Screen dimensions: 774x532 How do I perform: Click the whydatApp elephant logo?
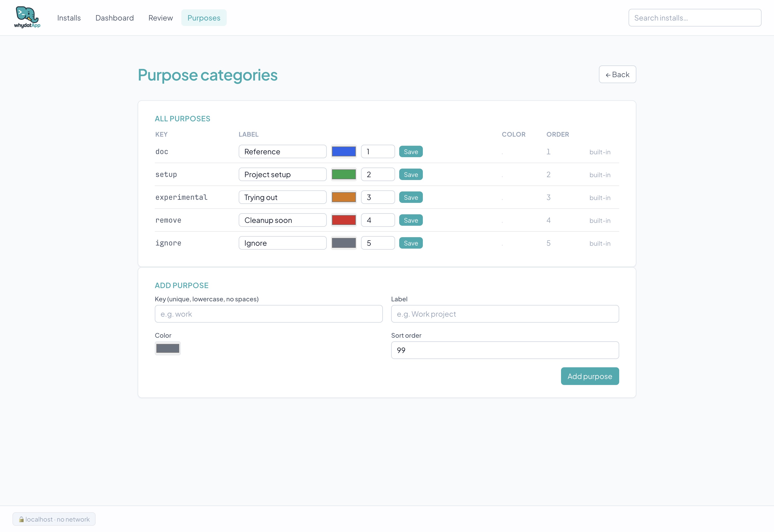coord(27,17)
